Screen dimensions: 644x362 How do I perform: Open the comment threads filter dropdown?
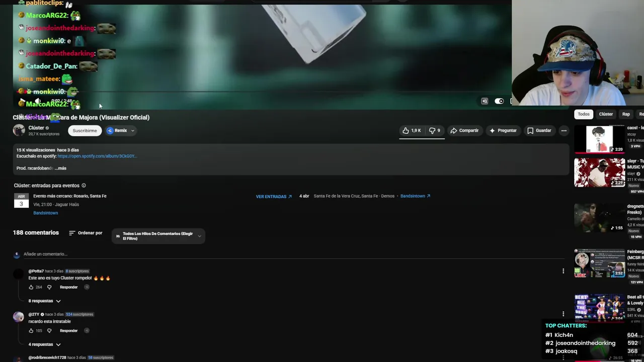point(158,236)
